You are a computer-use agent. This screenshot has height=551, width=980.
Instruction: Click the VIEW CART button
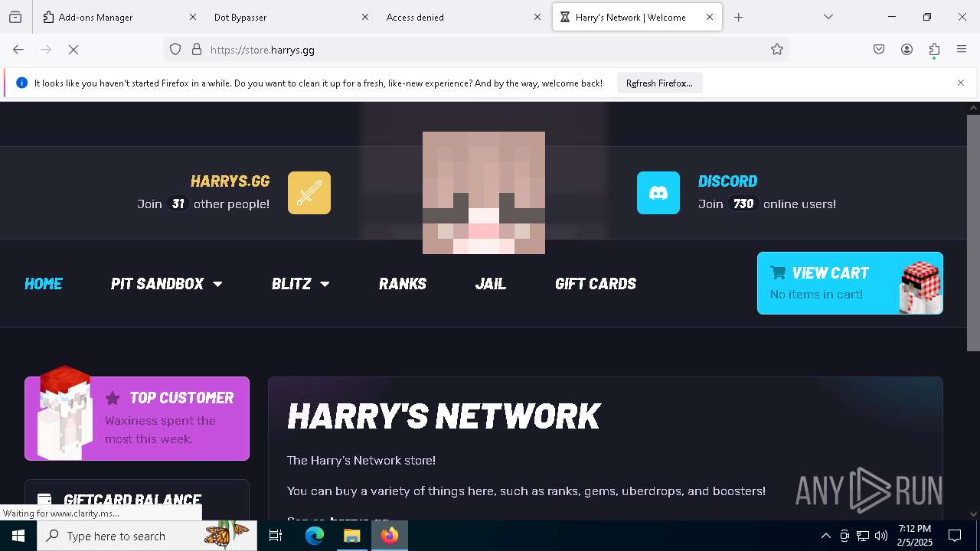[x=850, y=283]
